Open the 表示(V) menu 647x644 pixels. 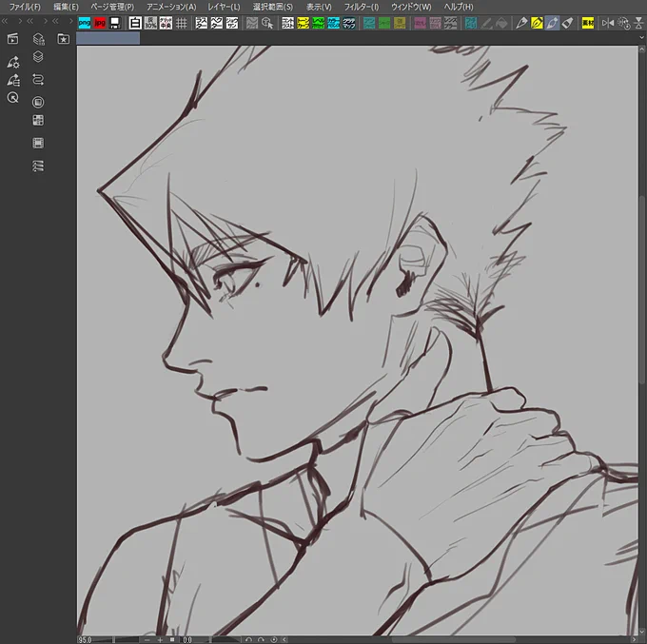tap(319, 7)
